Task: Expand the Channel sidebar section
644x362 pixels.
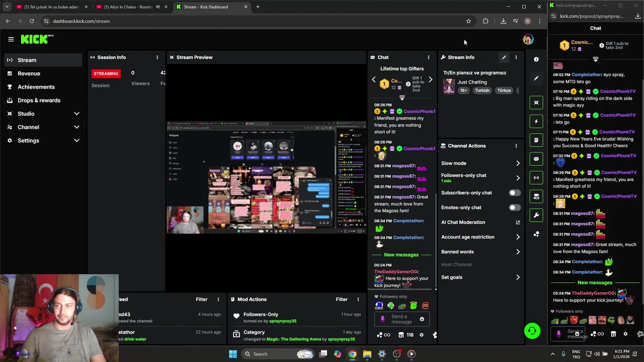Action: 76,127
